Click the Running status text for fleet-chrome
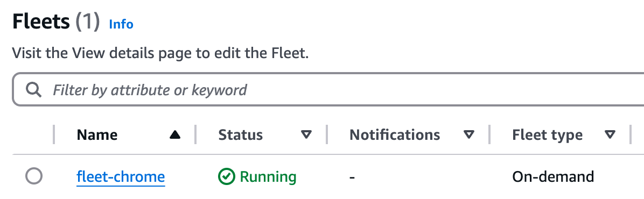The width and height of the screenshot is (644, 199). tap(268, 177)
